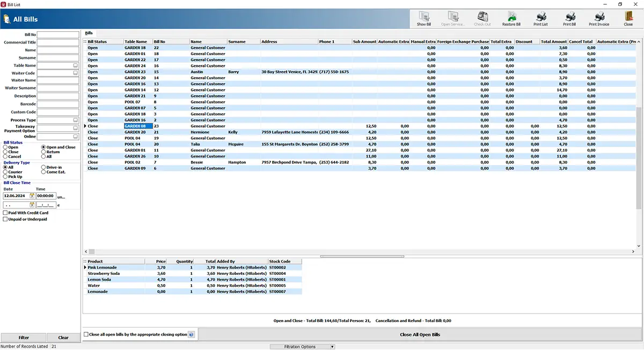The width and height of the screenshot is (644, 350).
Task: Switch to the Bills tab
Action: pos(89,33)
